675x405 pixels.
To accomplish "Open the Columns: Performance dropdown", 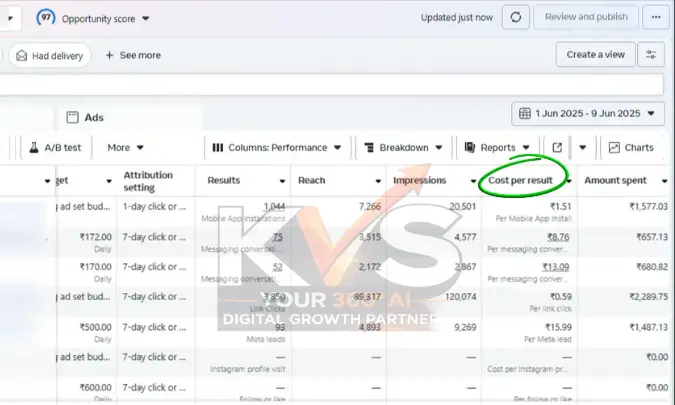I will 276,147.
